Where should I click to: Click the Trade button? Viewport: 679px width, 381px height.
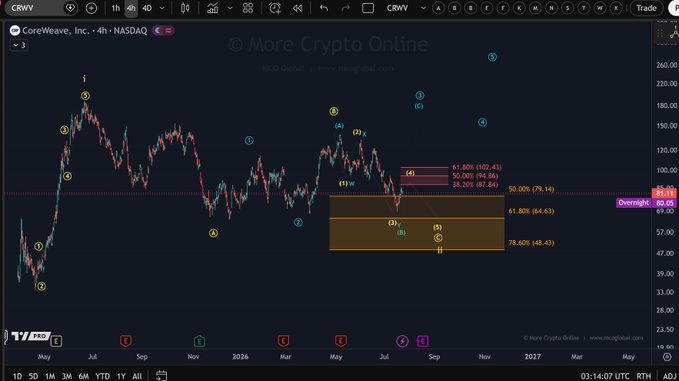(646, 8)
